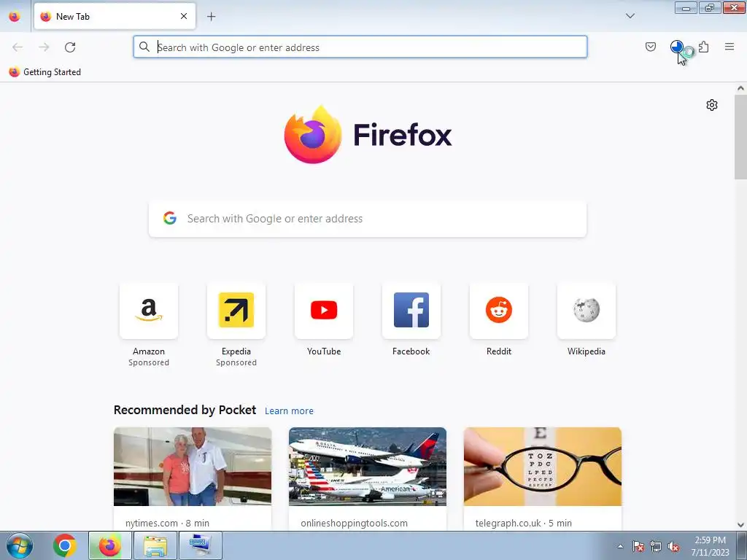This screenshot has height=560, width=747.
Task: Focus the address bar search field
Action: click(x=360, y=47)
